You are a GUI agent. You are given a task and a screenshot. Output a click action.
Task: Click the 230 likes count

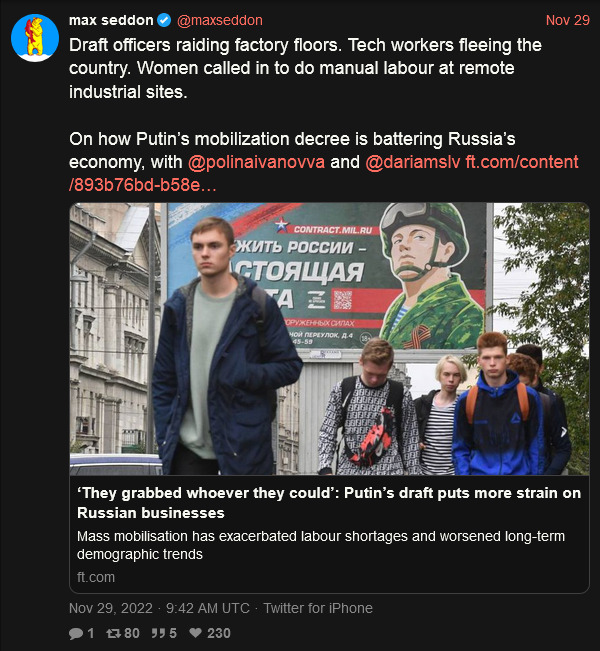pos(218,633)
